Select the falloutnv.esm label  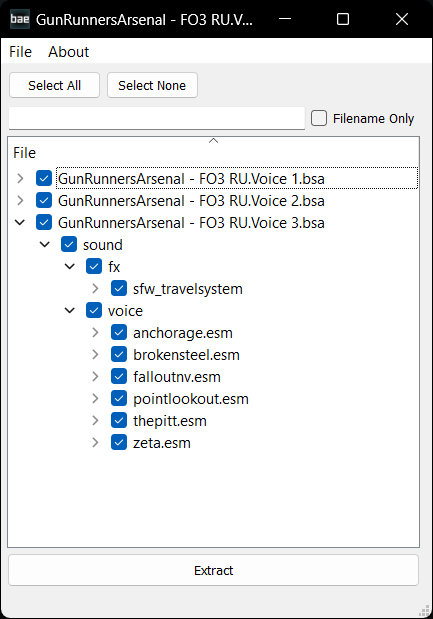(177, 377)
